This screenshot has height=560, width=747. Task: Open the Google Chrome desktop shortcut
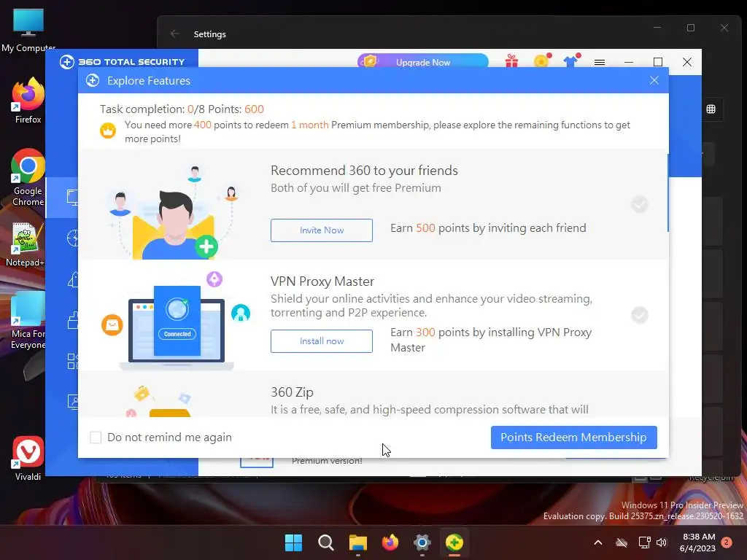click(28, 177)
